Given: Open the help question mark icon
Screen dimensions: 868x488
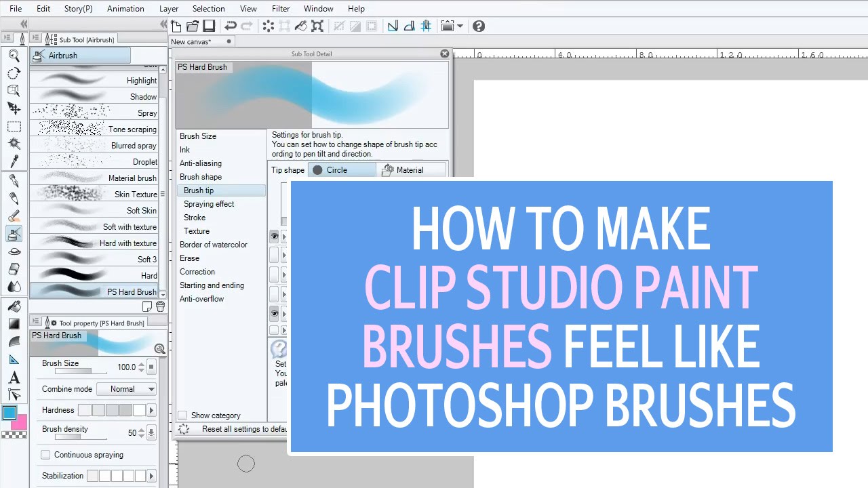Looking at the screenshot, I should click(x=479, y=26).
